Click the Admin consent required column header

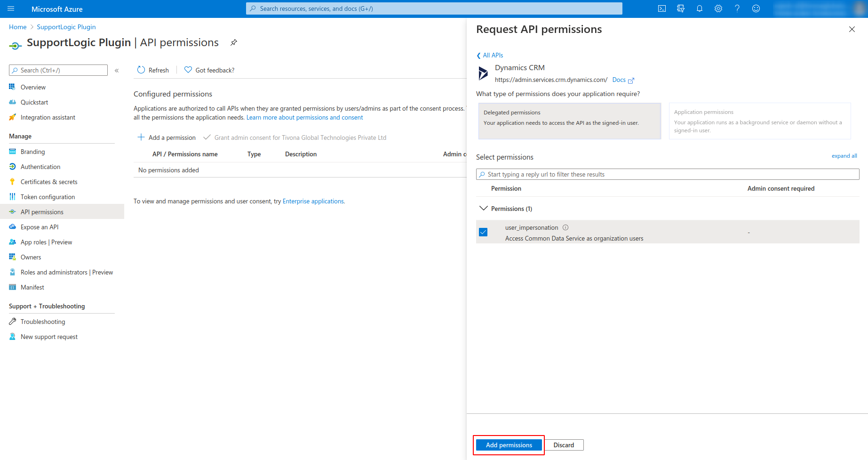pos(781,188)
